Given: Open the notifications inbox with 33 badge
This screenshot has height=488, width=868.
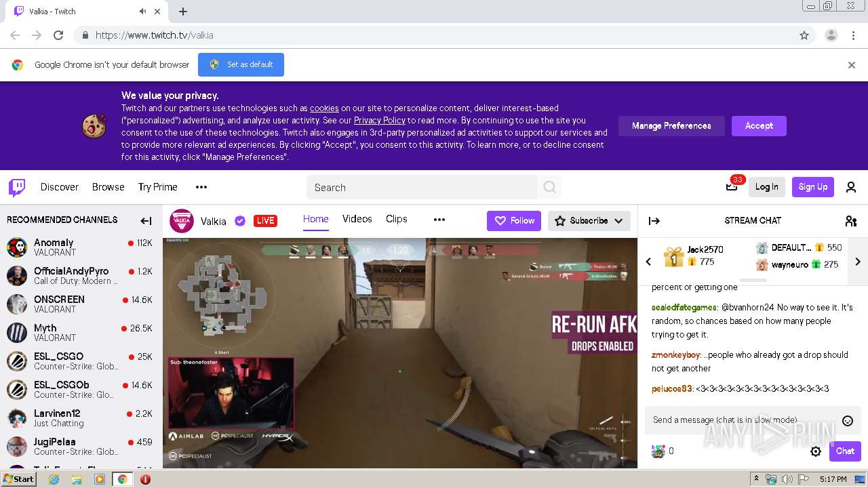Looking at the screenshot, I should pos(732,187).
